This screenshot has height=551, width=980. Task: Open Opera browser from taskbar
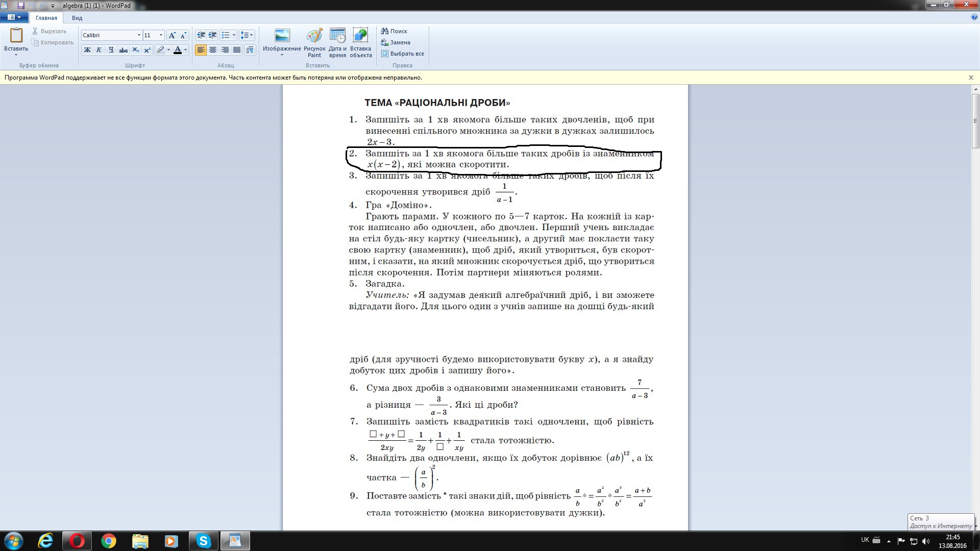coord(77,541)
